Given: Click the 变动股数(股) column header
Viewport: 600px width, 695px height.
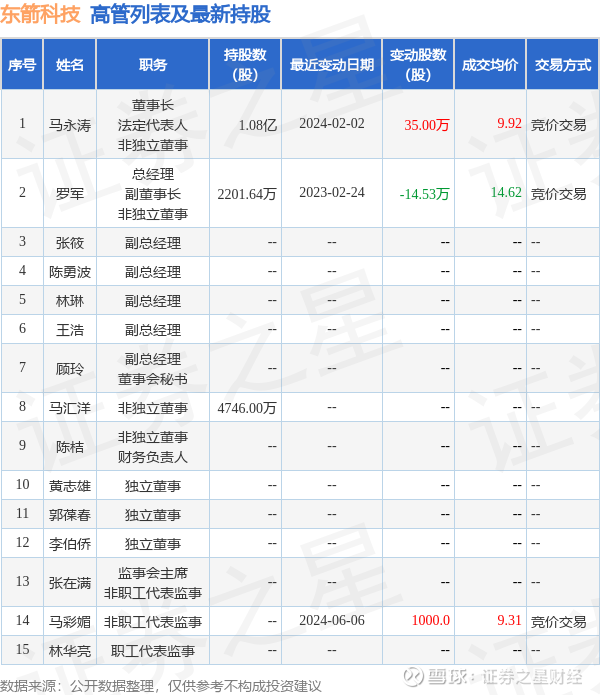Looking at the screenshot, I should click(418, 65).
